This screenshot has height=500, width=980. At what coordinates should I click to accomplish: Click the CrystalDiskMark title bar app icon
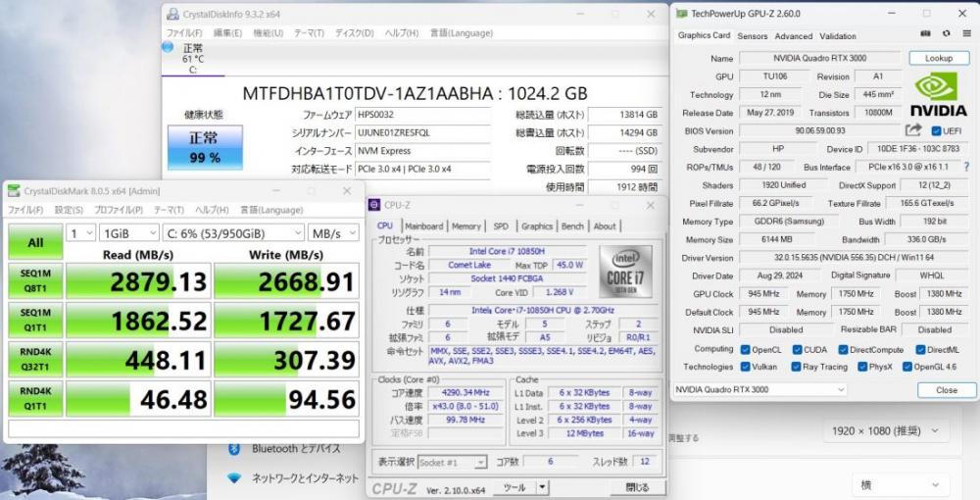[15, 190]
